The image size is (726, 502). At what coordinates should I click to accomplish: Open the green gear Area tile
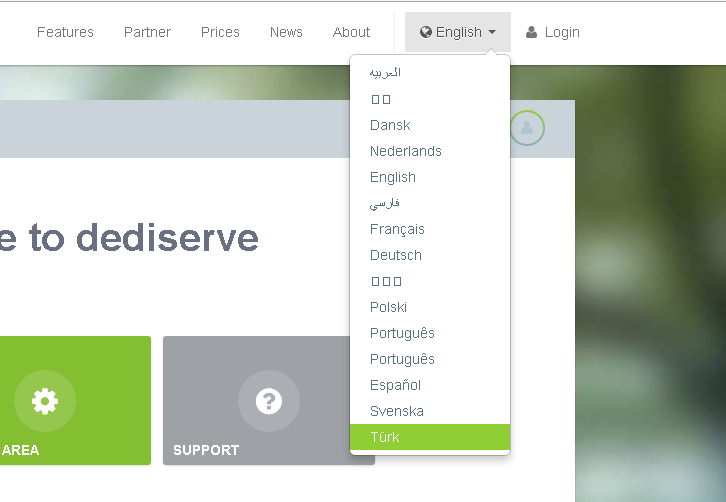click(75, 400)
